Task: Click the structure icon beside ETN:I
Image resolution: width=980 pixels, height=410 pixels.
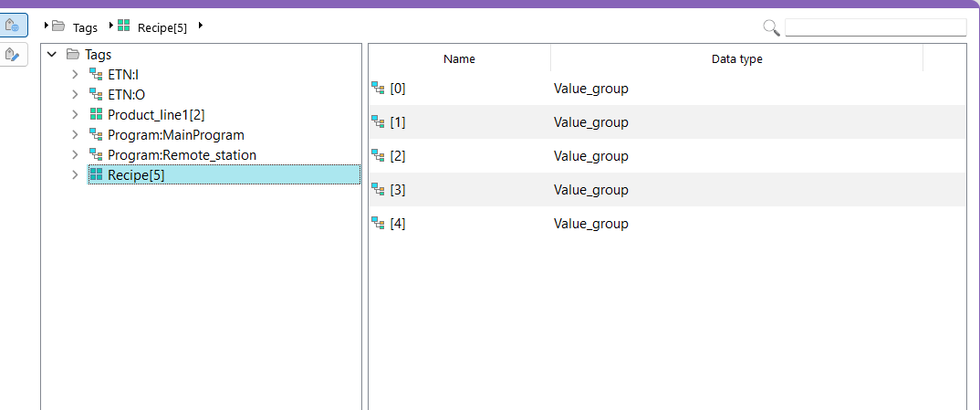Action: click(96, 75)
